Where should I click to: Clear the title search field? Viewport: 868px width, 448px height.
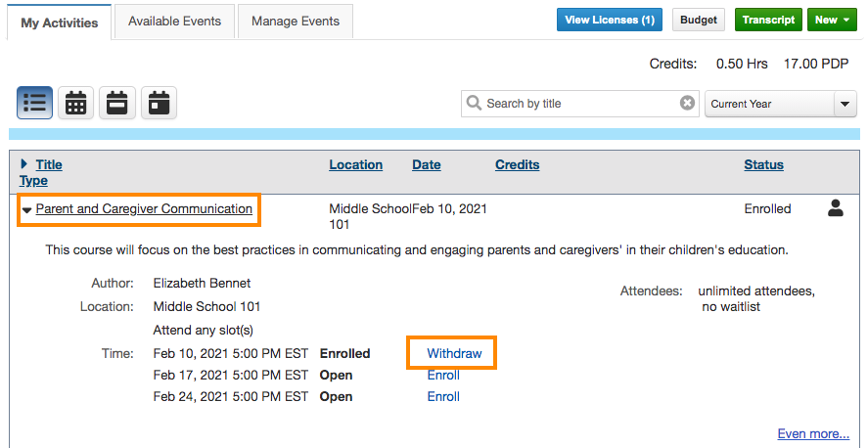[688, 103]
